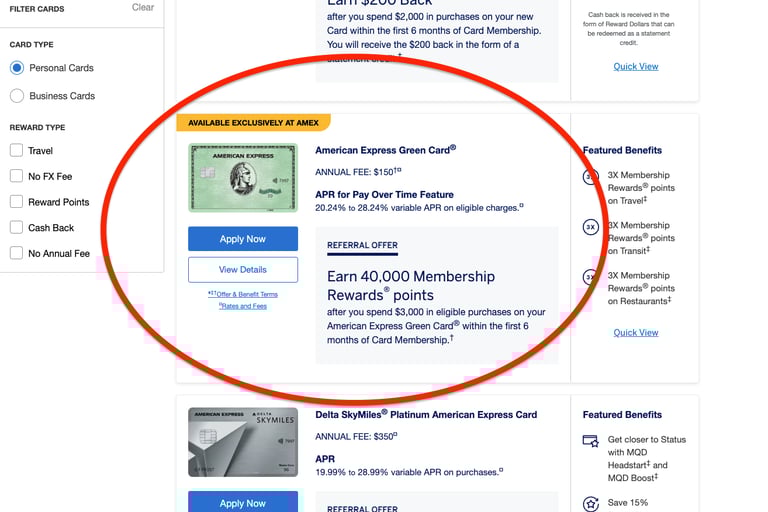This screenshot has height=512, width=768.
Task: Click the Earn 40,000 Membership Rewards points headline
Action: 411,286
